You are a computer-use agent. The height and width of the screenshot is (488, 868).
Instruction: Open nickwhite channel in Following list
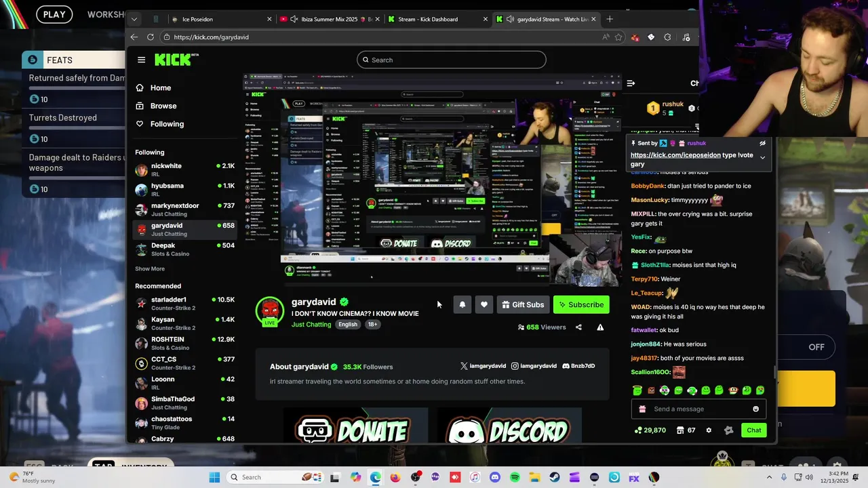[184, 169]
